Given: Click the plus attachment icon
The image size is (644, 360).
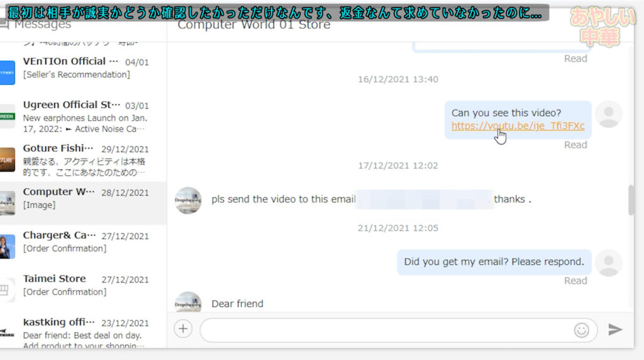Looking at the screenshot, I should (x=183, y=329).
